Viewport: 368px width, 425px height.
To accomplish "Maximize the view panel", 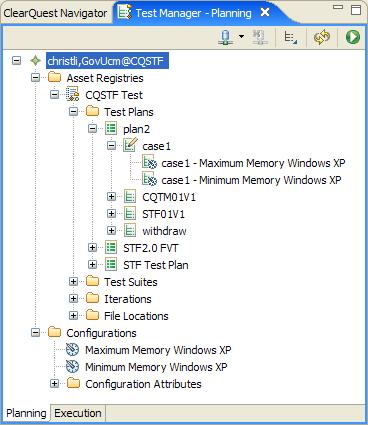I will (x=356, y=10).
